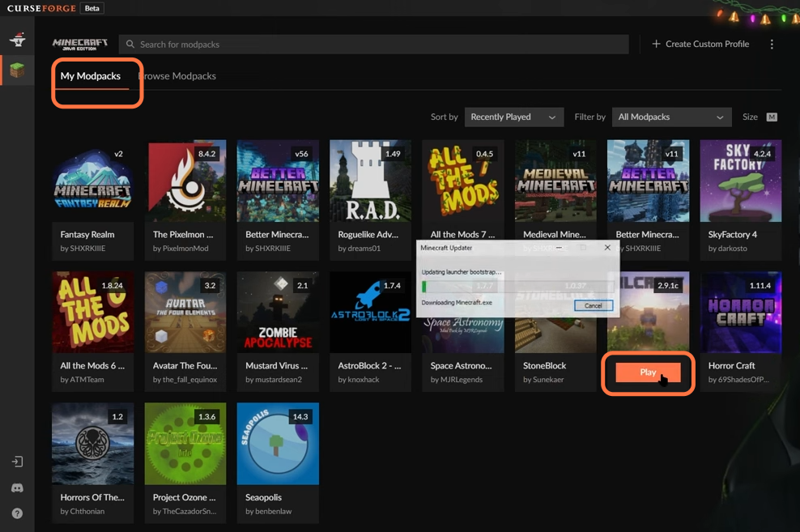The width and height of the screenshot is (800, 532).
Task: Click author name 'by benbenlaw'
Action: [x=268, y=511]
